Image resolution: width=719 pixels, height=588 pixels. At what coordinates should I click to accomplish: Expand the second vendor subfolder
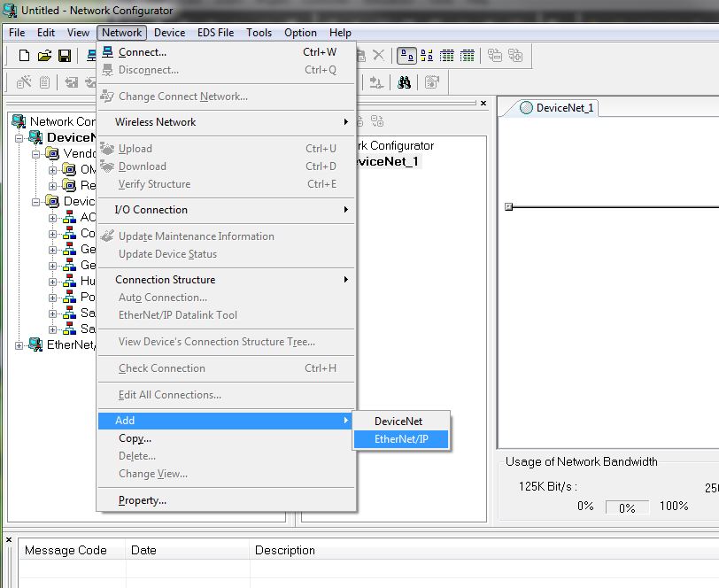(x=53, y=186)
